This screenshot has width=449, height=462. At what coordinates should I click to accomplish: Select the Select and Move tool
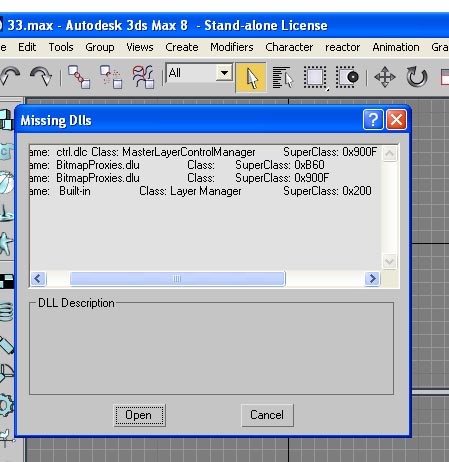pos(385,77)
